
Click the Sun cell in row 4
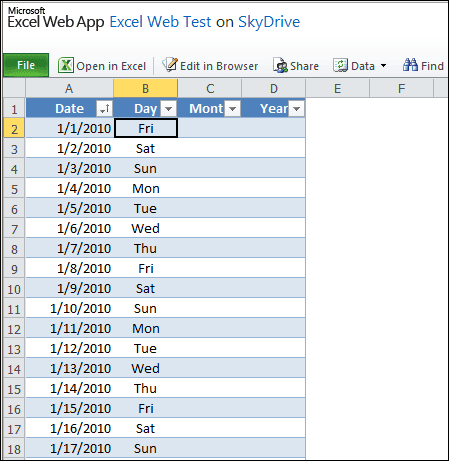pyautogui.click(x=146, y=168)
